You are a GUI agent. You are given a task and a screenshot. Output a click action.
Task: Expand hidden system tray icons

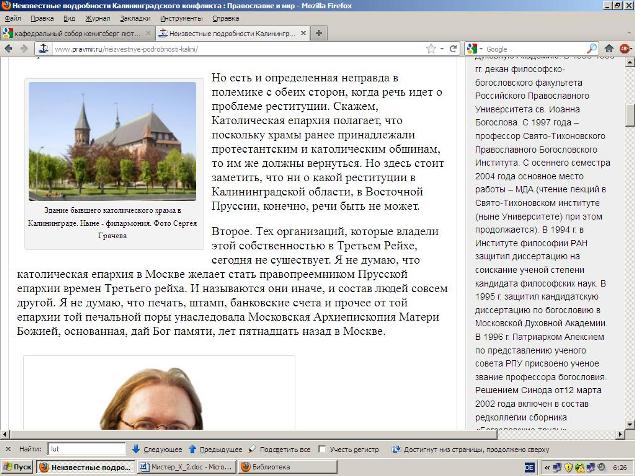tap(547, 467)
